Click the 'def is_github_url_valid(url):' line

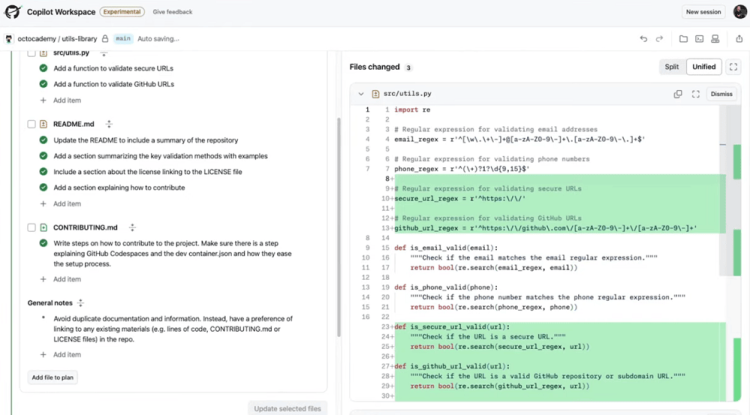click(x=452, y=366)
